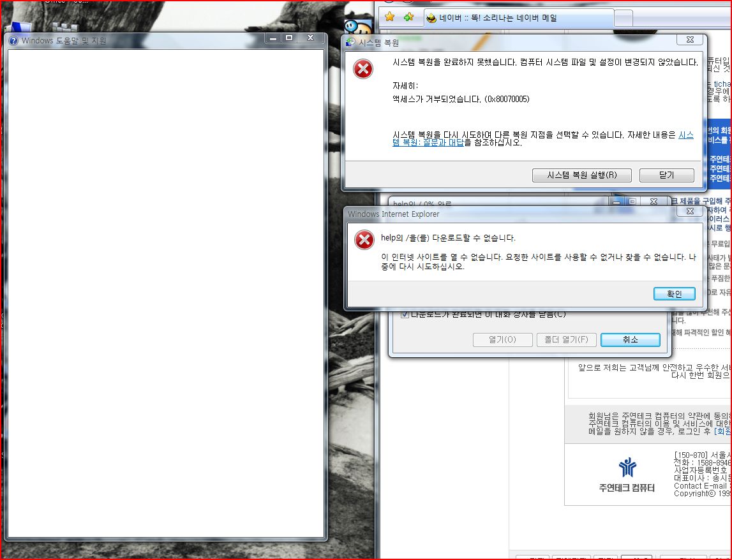The height and width of the screenshot is (560, 732).
Task: Click the red error icon in Internet Explorer dialog
Action: pyautogui.click(x=364, y=240)
